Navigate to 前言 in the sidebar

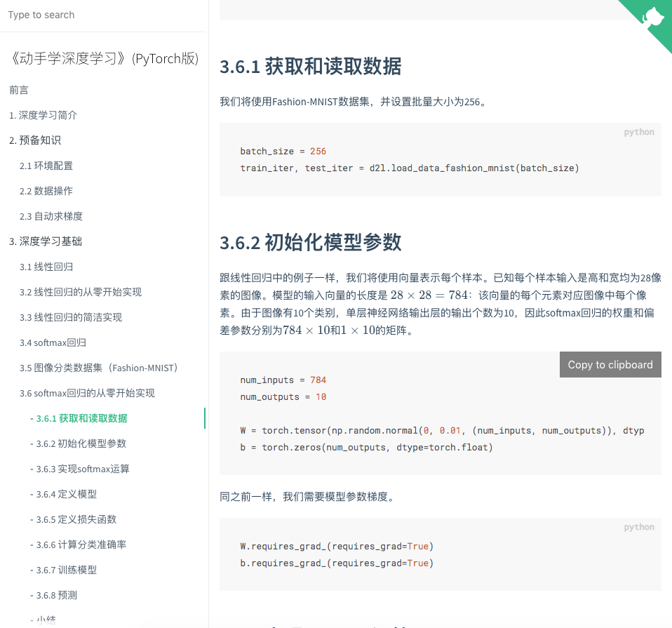point(18,90)
